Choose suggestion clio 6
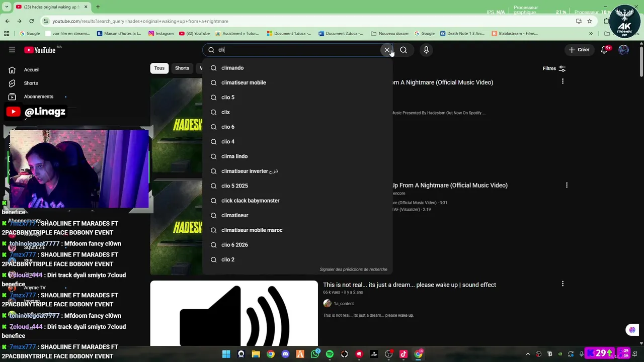Screen dimensions: 644x362 click(297, 127)
